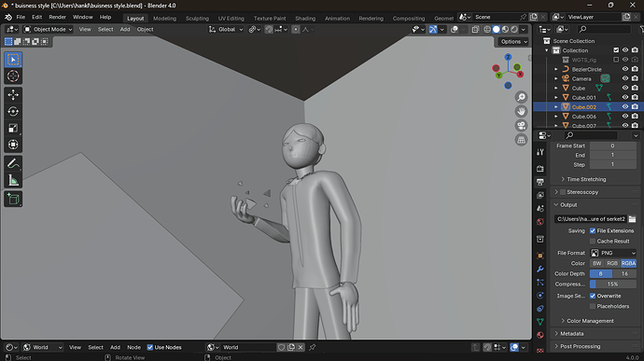Enable Cache Result checkbox
644x361 pixels.
593,241
